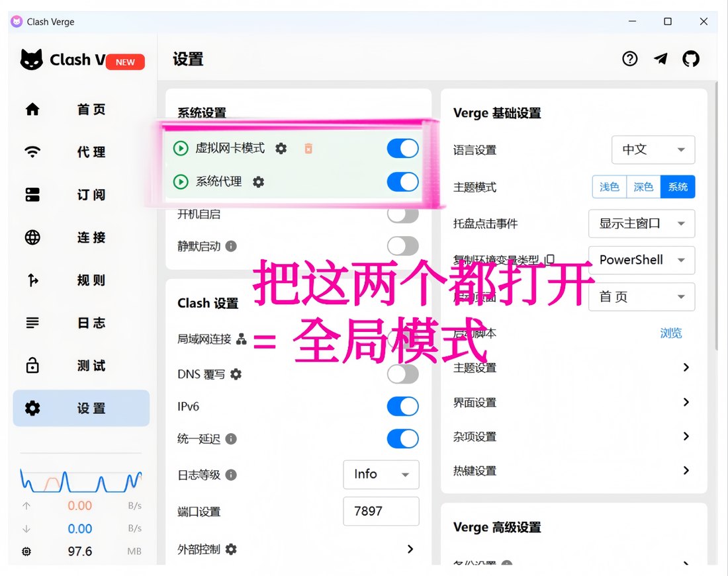Open the startup page dropdown showing 首页
This screenshot has height=576, width=728.
click(x=642, y=297)
